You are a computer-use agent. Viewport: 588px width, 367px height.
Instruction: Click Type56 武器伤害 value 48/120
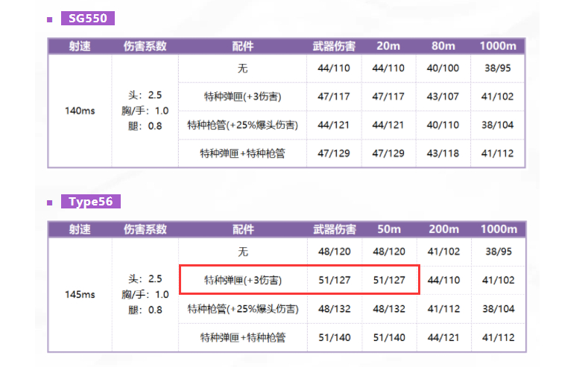(x=335, y=252)
